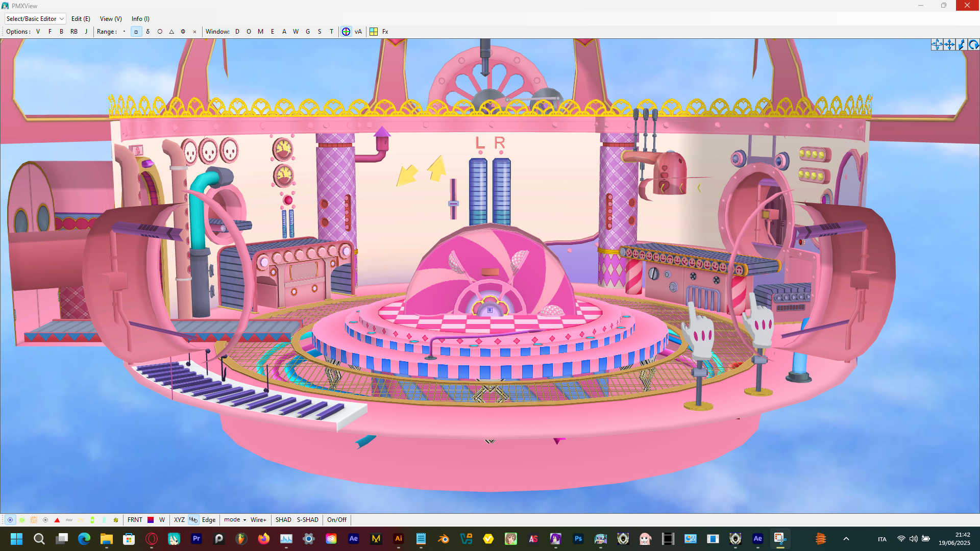Toggle the yellow cube joint icon

[x=116, y=520]
